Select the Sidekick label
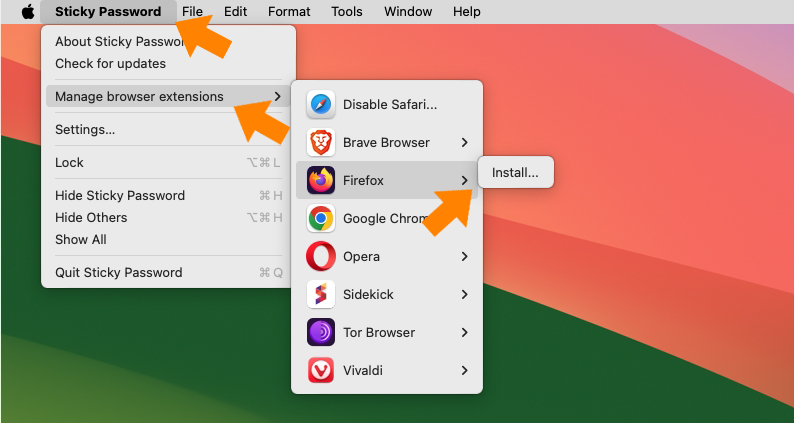This screenshot has height=423, width=794. click(x=368, y=294)
